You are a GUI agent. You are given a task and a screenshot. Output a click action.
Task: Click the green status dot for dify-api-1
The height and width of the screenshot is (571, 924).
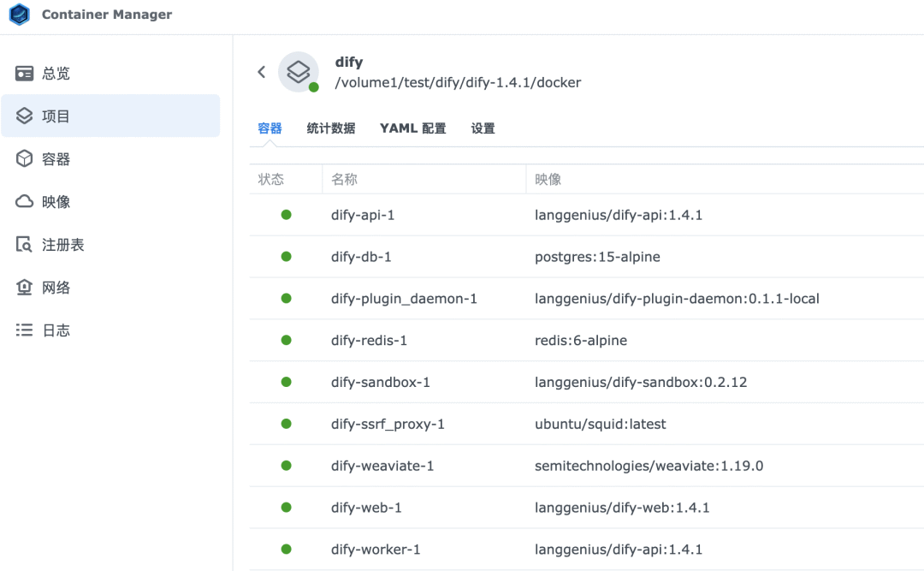coord(287,215)
